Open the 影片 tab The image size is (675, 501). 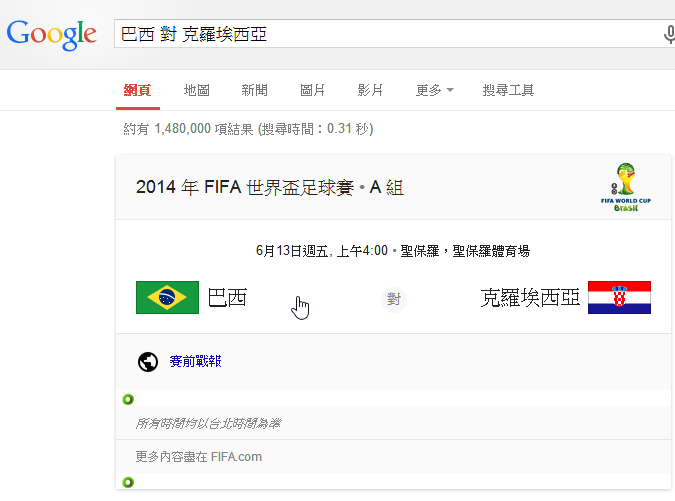click(x=370, y=90)
